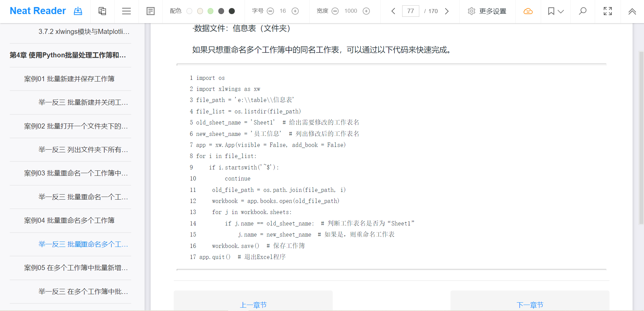Select the beige color scheme swatch

200,11
